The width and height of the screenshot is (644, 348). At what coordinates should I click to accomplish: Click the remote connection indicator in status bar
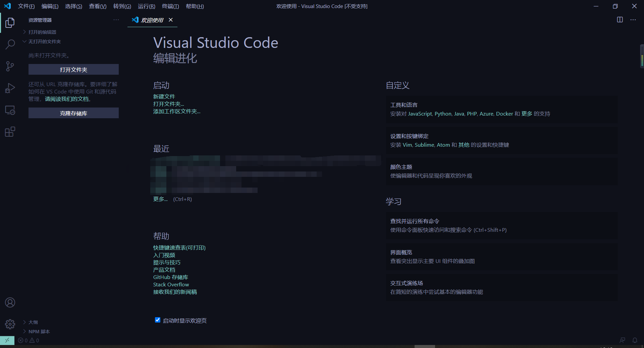(x=7, y=340)
